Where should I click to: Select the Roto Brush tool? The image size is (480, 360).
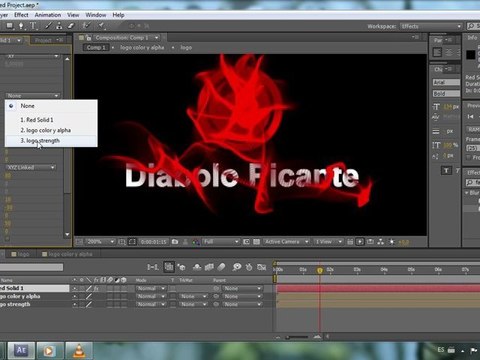pos(86,26)
